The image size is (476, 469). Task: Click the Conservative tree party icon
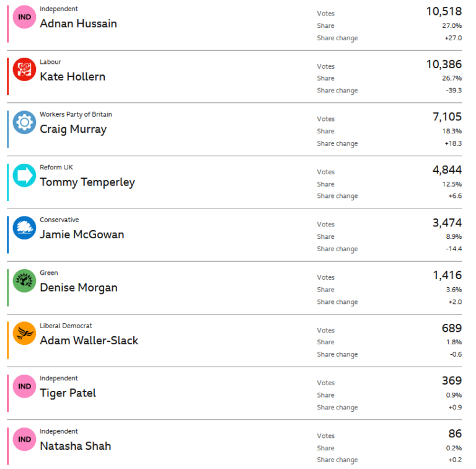[24, 228]
